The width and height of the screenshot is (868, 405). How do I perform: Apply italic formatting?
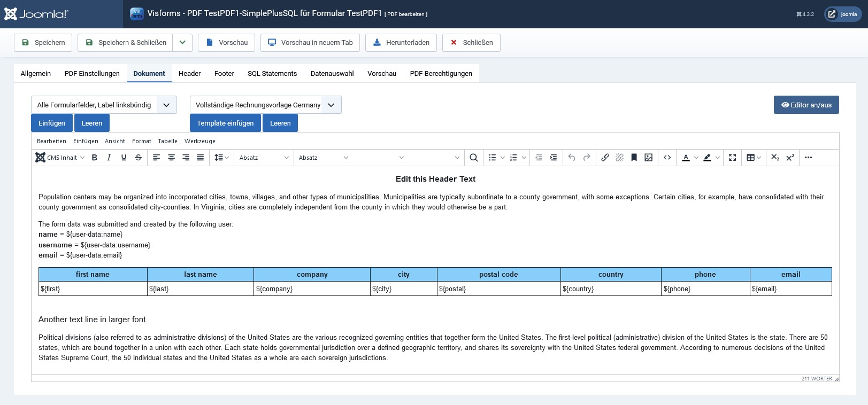pyautogui.click(x=109, y=158)
